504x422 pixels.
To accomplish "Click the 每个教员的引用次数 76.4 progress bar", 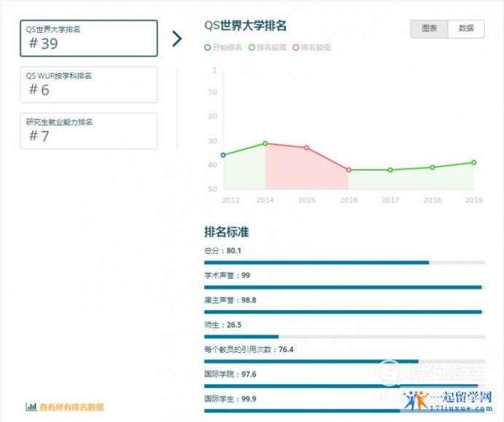I will point(344,362).
